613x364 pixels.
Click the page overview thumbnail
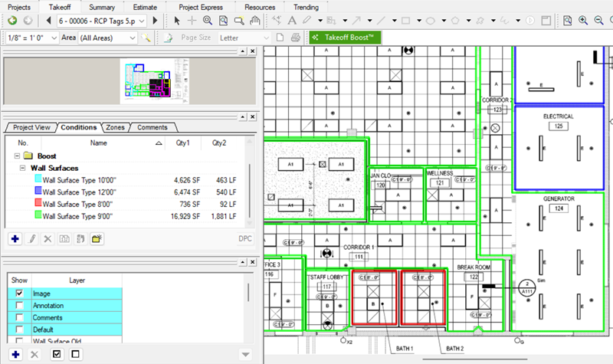pos(155,81)
